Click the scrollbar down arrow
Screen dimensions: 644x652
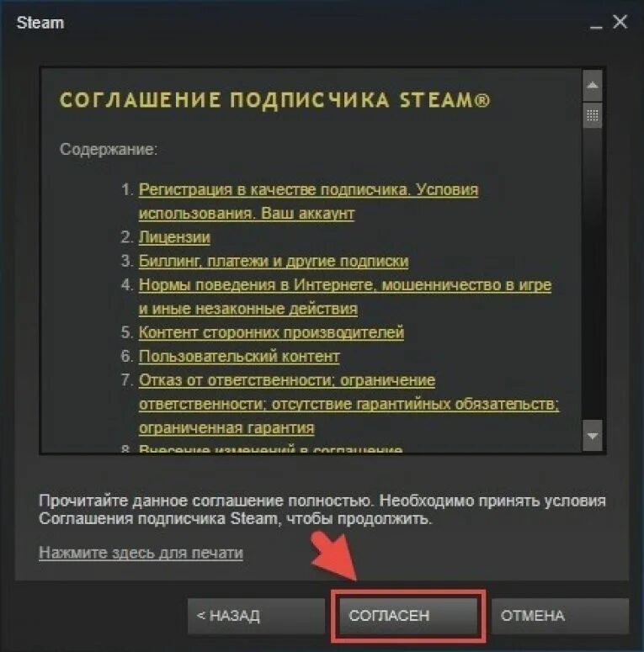tap(592, 436)
